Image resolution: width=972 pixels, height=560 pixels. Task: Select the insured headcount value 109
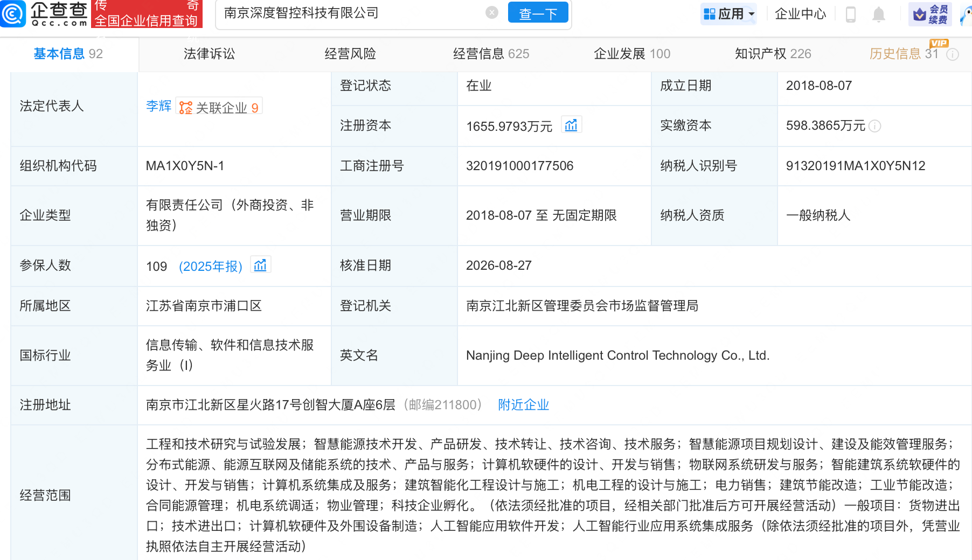point(157,267)
